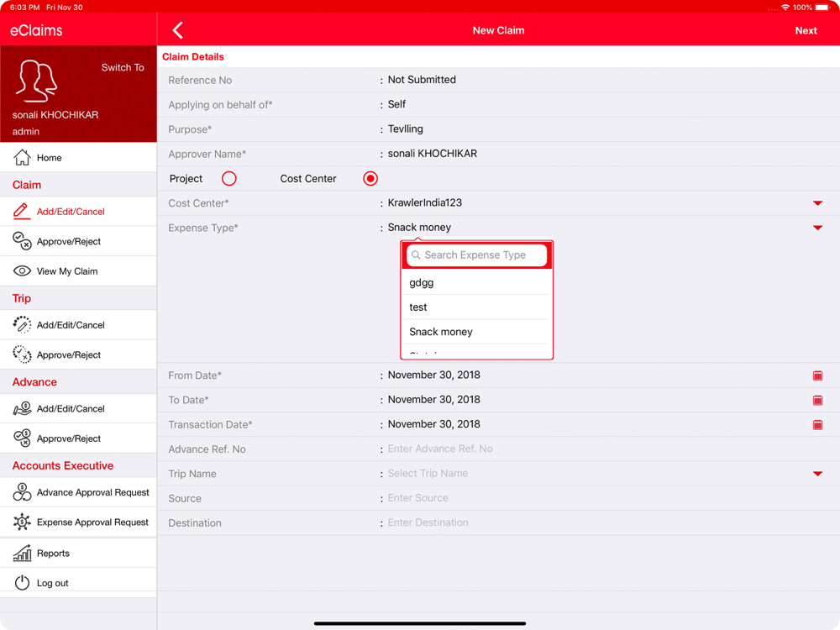840x630 pixels.
Task: Tap the Next button
Action: [806, 30]
